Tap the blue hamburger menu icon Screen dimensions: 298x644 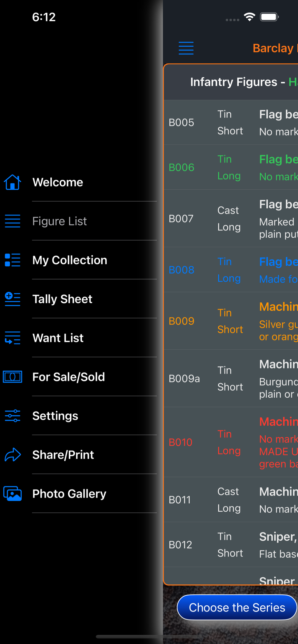[186, 48]
